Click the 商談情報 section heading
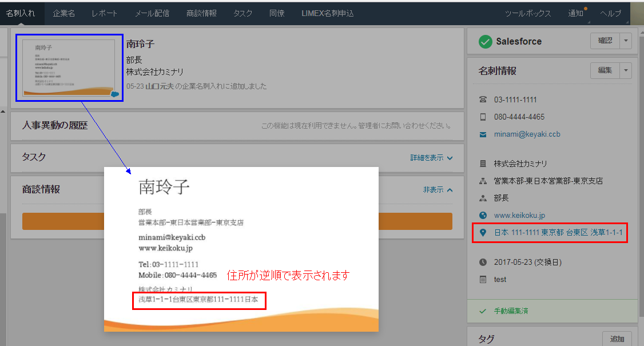The height and width of the screenshot is (346, 644). 41,189
